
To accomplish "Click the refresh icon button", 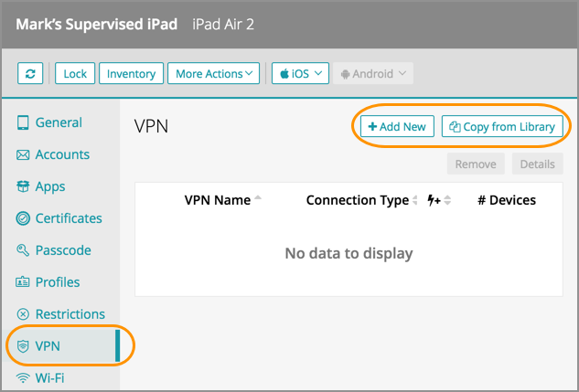I will (33, 74).
